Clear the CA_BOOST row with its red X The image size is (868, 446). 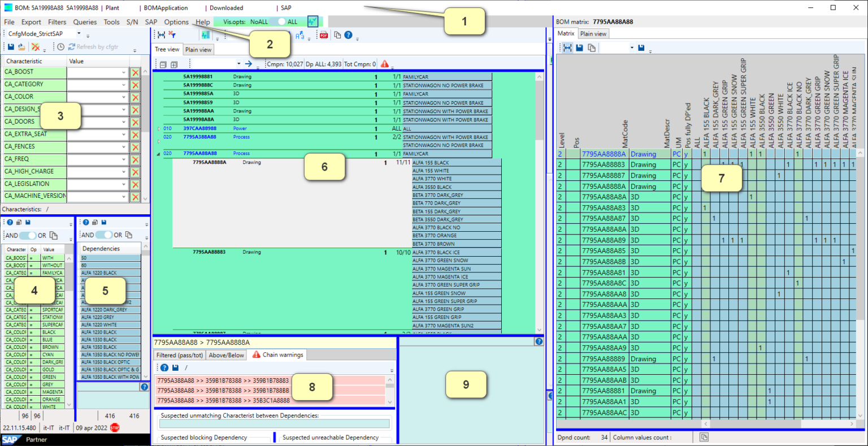(x=135, y=72)
